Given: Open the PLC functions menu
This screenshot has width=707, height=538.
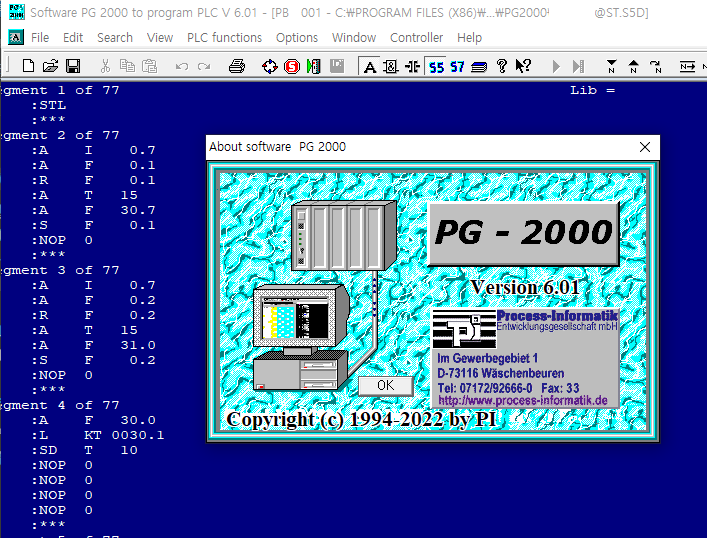Looking at the screenshot, I should (x=225, y=37).
